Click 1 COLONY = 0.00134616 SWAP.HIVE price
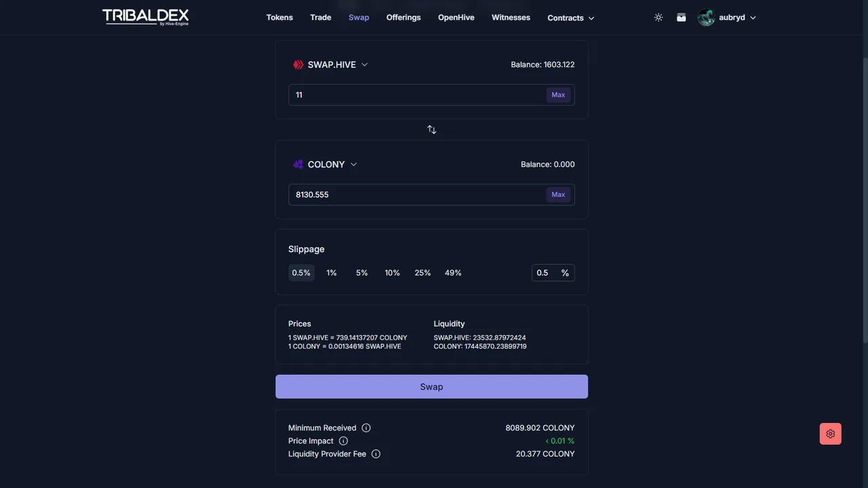 coord(344,346)
